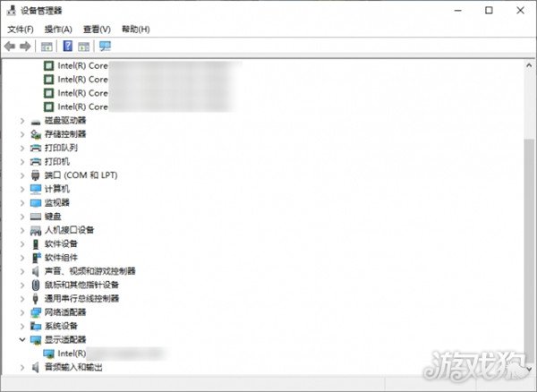Click the show/hide console tree icon

pos(47,47)
